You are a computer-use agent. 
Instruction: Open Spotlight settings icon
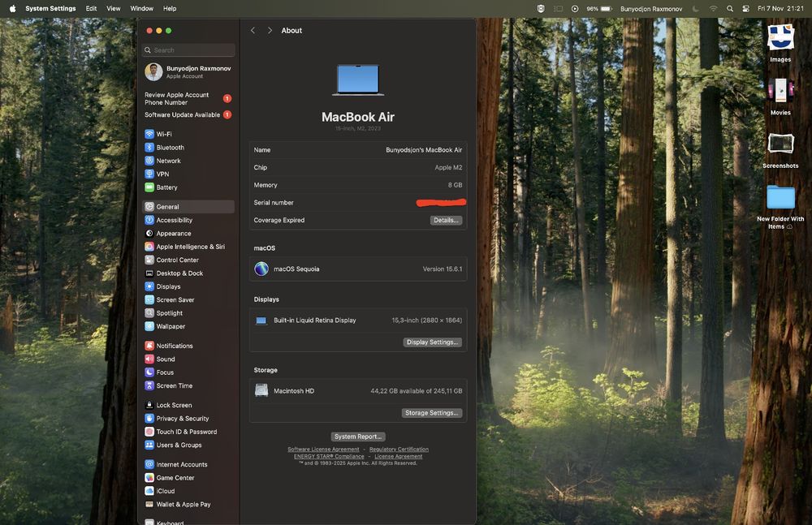[149, 313]
